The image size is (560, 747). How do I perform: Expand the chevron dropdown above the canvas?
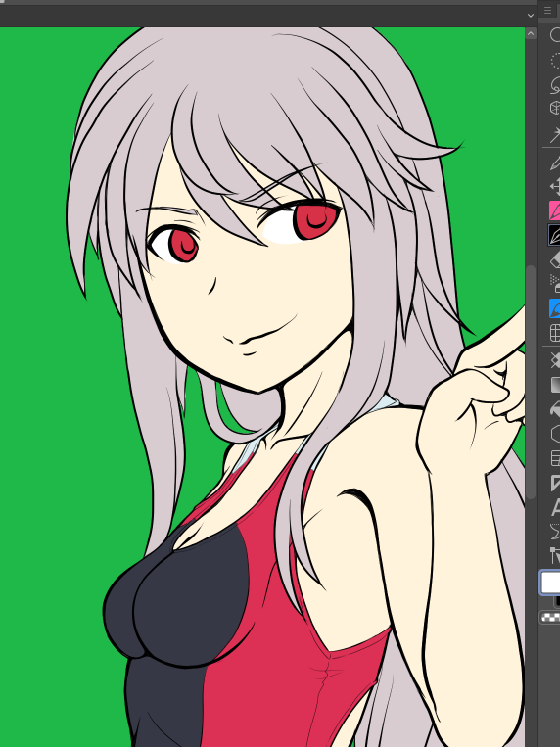pyautogui.click(x=530, y=16)
